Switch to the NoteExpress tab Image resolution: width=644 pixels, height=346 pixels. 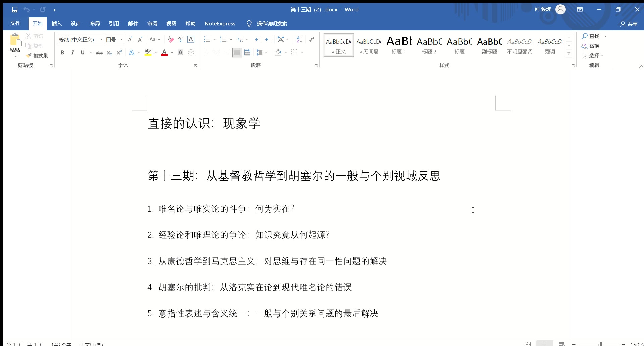click(220, 23)
